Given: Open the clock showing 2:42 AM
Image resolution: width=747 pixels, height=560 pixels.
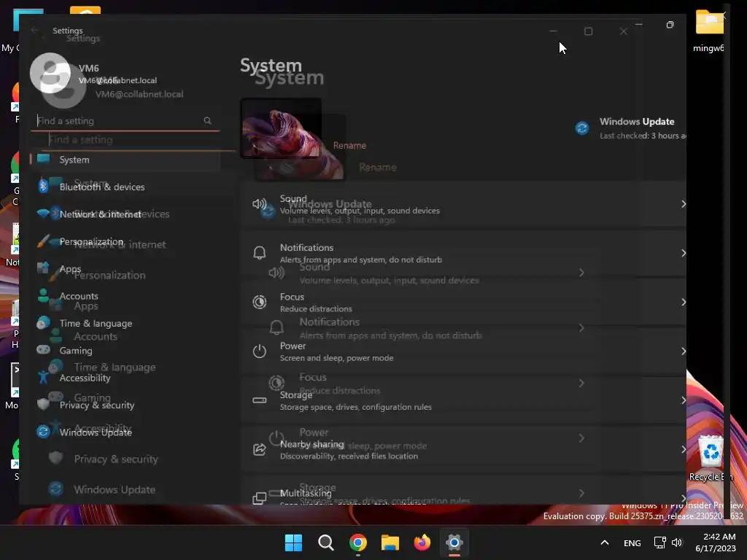Looking at the screenshot, I should click(x=716, y=542).
